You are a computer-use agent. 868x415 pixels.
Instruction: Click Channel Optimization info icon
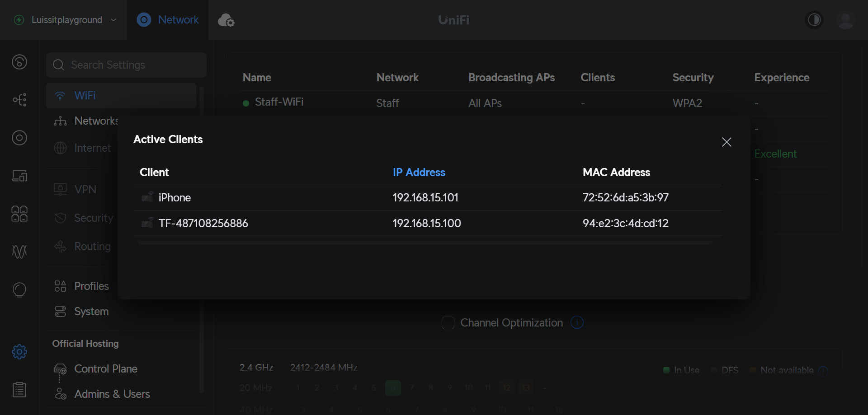coord(577,322)
